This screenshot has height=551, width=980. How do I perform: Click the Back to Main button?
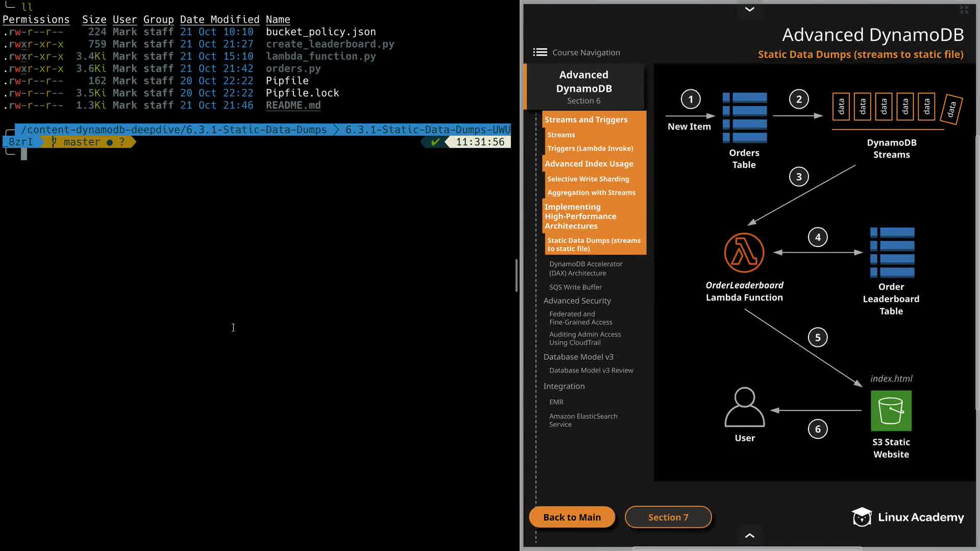pyautogui.click(x=572, y=517)
